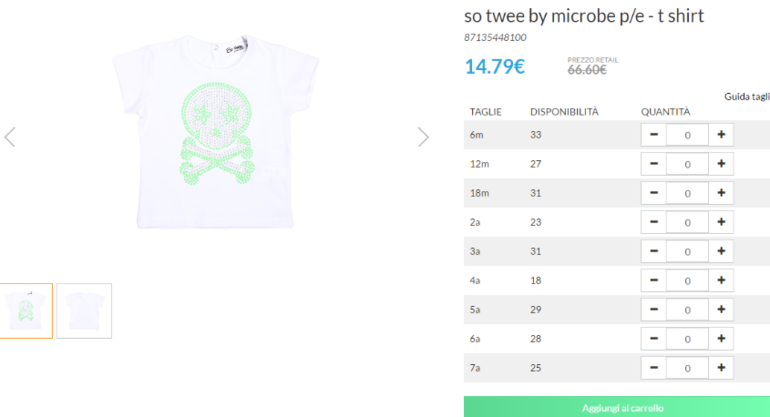Show the next product image
The width and height of the screenshot is (770, 417).
pyautogui.click(x=423, y=137)
